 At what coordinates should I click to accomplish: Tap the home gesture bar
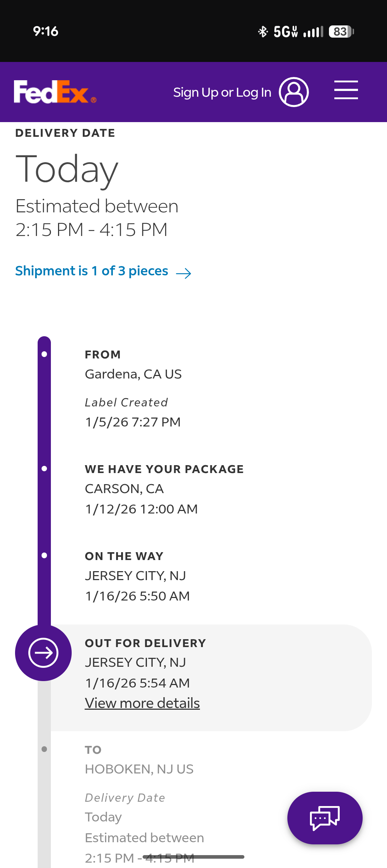tap(193, 857)
